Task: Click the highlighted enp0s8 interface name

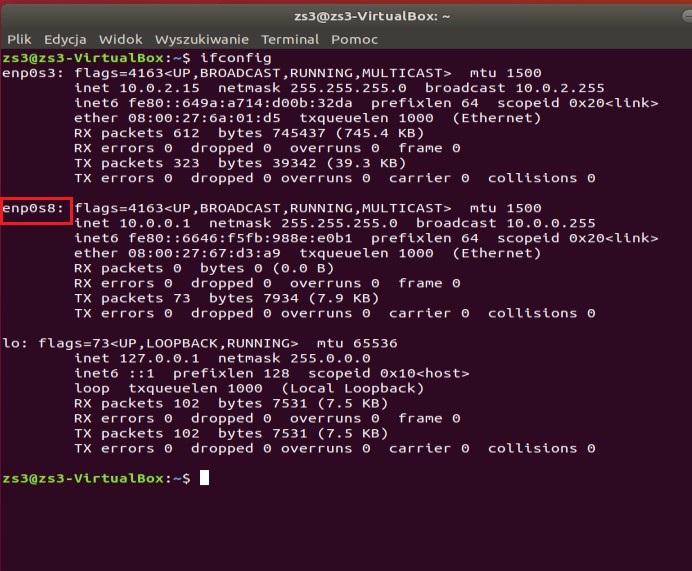Action: 34,208
